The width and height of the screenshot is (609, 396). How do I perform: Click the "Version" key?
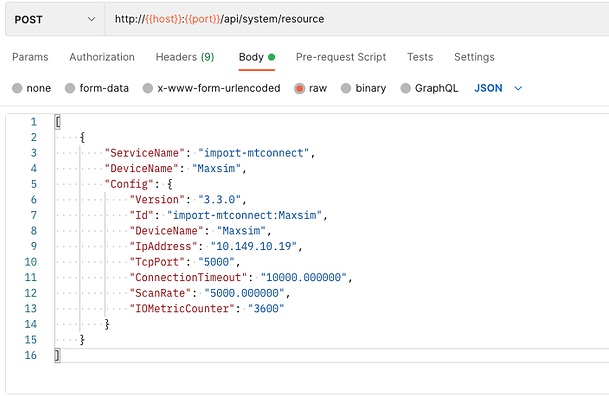click(157, 200)
